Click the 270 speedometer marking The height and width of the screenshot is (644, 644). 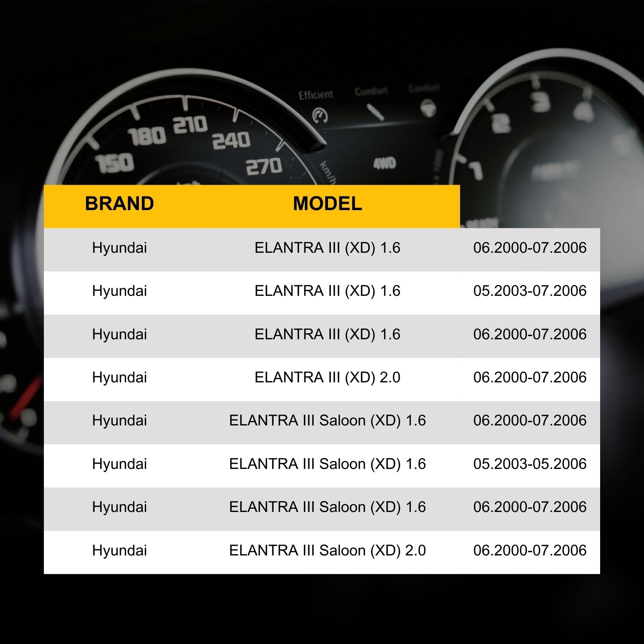tap(264, 166)
